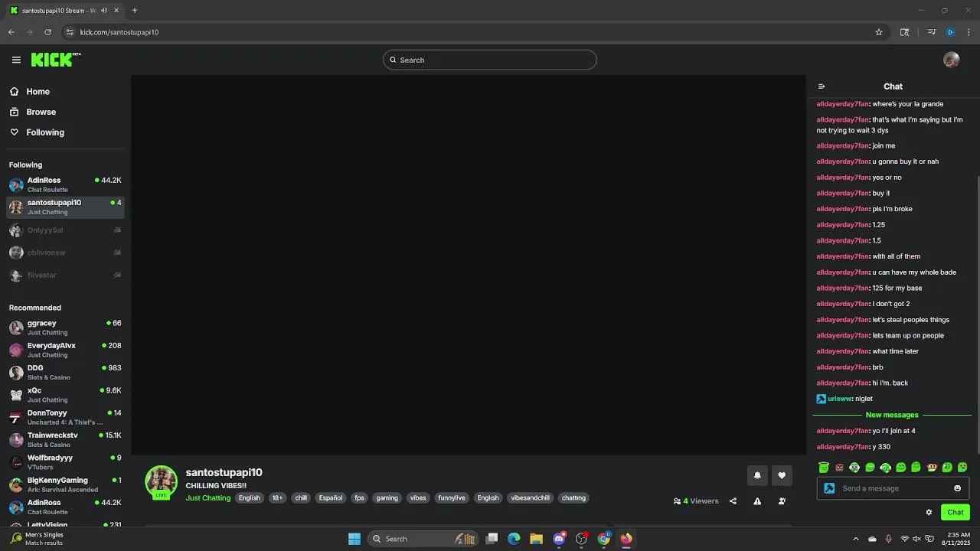
Task: Open OBS Studio from the taskbar
Action: click(581, 539)
